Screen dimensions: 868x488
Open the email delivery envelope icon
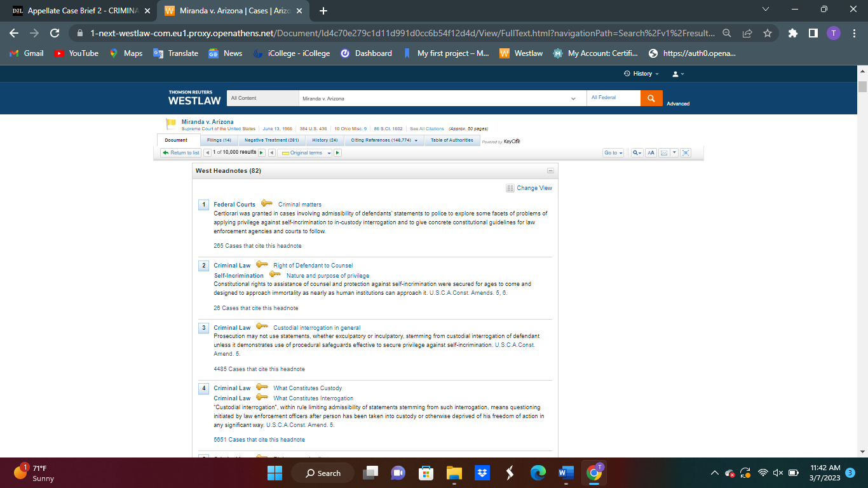pos(663,152)
